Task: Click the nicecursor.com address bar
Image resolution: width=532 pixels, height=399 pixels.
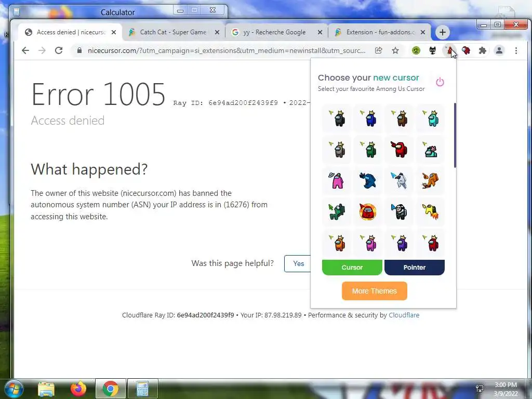Action: pyautogui.click(x=227, y=50)
